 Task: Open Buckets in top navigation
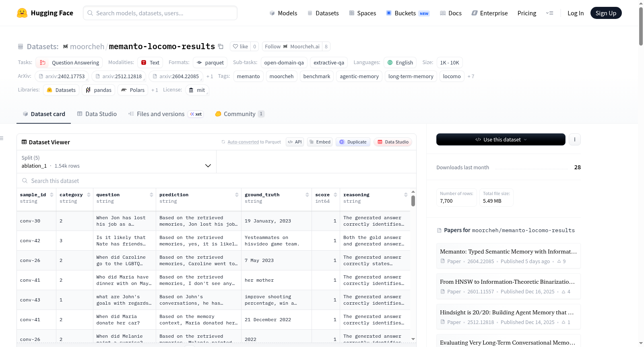(x=408, y=13)
